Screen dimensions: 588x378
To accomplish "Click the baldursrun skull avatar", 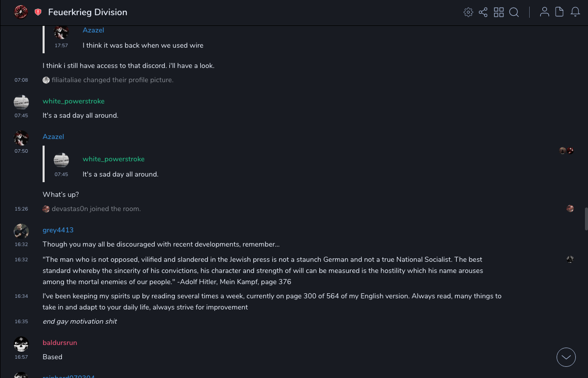I will click(21, 344).
